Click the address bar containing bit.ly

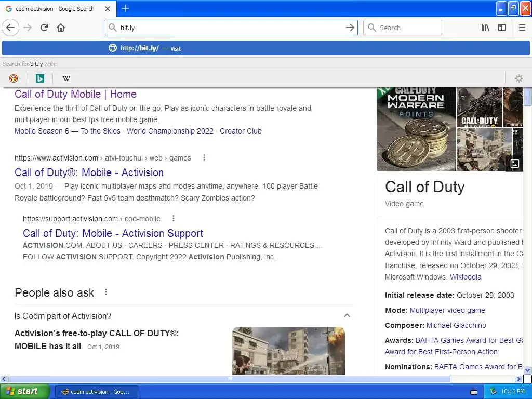click(231, 28)
